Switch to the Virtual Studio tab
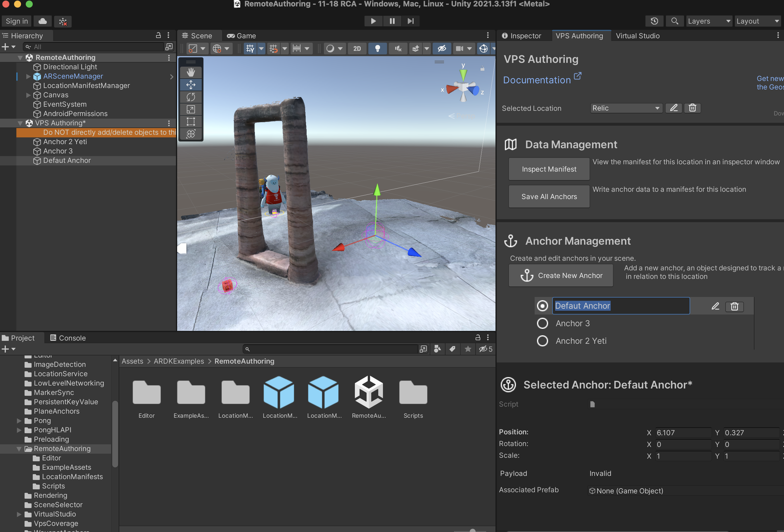The width and height of the screenshot is (784, 532). click(637, 36)
